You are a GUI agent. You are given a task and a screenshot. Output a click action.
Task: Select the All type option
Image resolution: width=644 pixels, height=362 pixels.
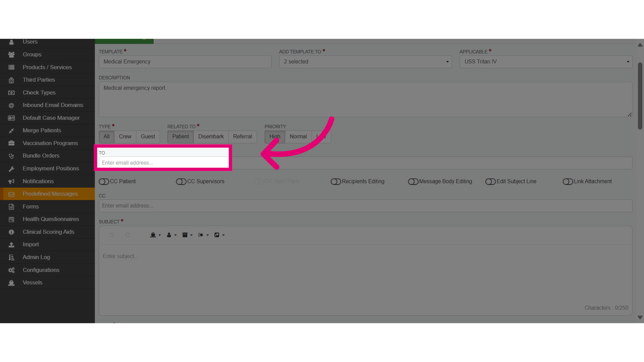pyautogui.click(x=107, y=137)
